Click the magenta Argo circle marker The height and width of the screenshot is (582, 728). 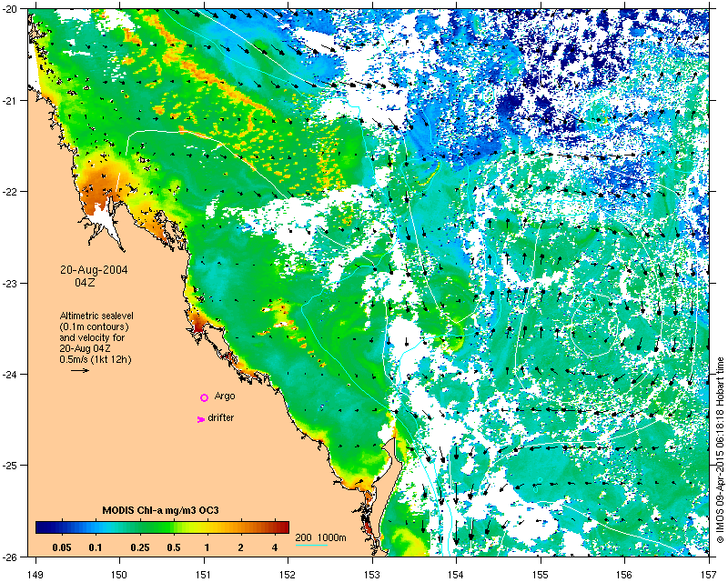(x=204, y=397)
